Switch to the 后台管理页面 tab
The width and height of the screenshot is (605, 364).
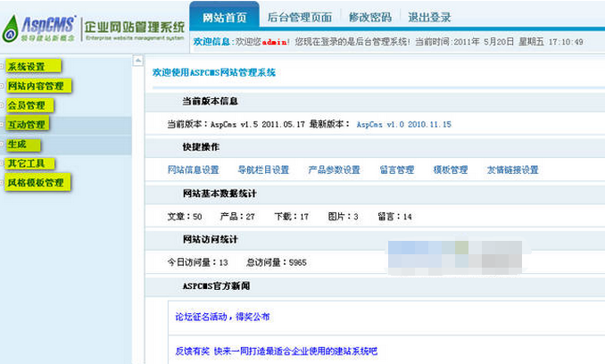pyautogui.click(x=300, y=17)
